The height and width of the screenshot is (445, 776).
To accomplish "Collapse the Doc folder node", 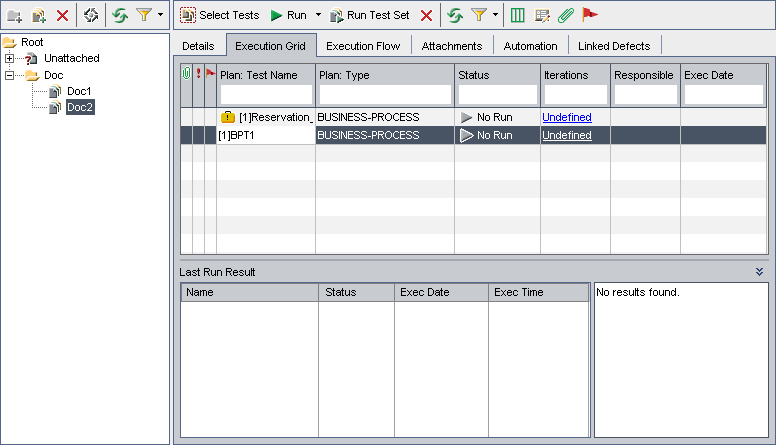I will 10,75.
